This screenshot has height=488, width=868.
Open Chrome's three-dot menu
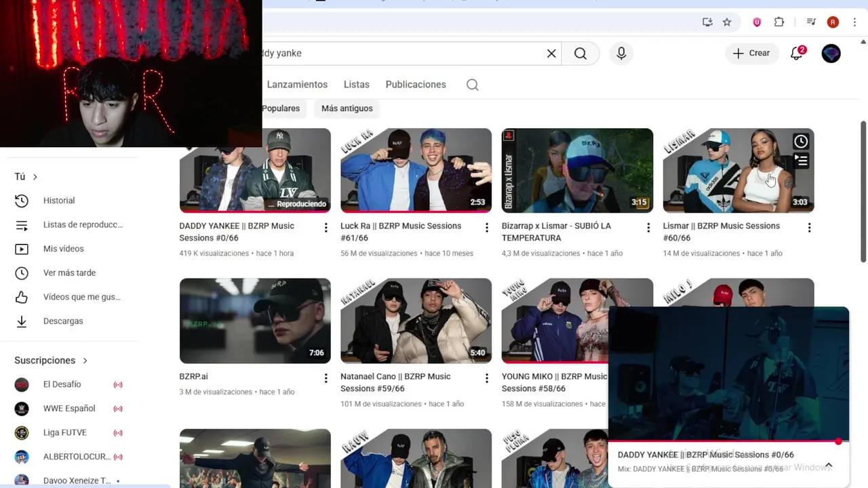click(854, 22)
